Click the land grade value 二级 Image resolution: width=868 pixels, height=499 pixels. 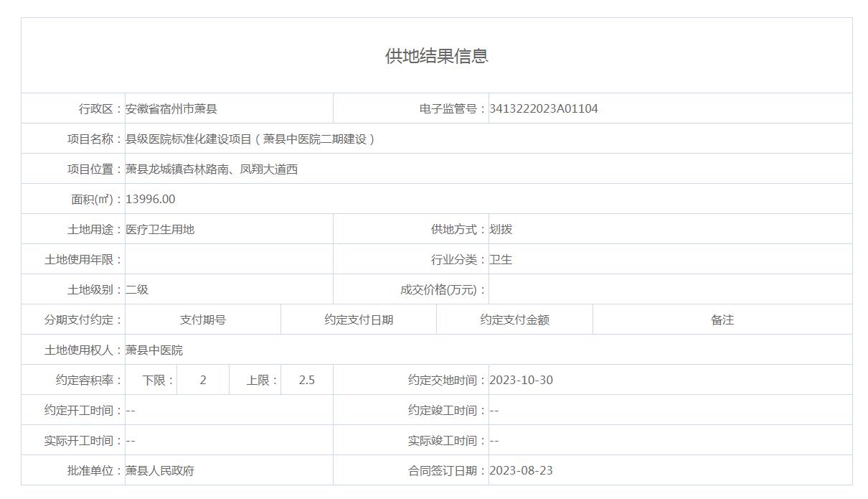137,290
